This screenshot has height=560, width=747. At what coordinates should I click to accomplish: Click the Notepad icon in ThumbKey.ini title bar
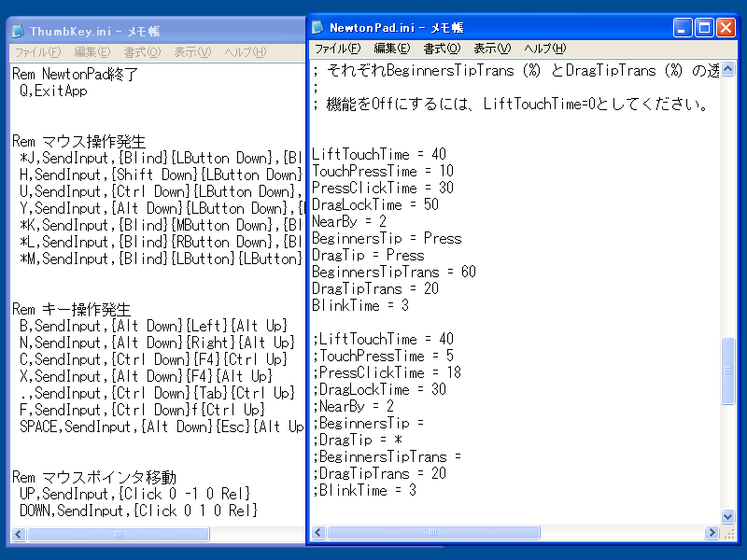[19, 31]
